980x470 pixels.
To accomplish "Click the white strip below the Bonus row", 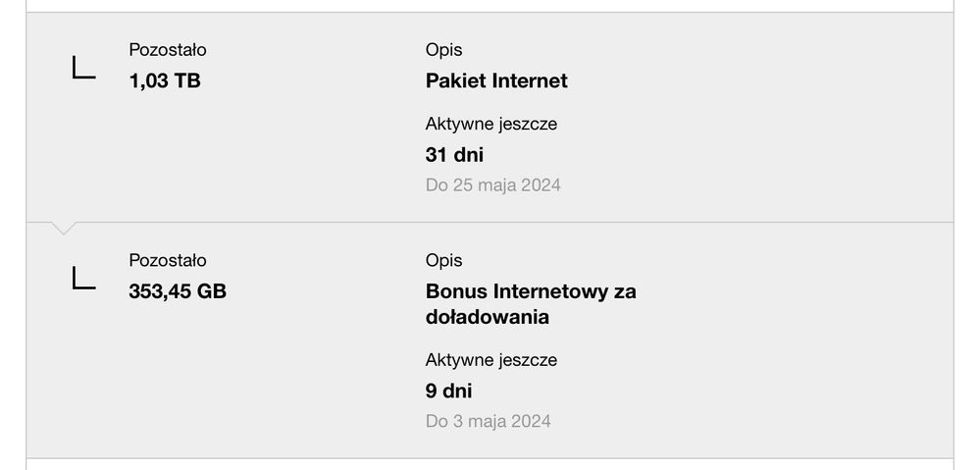I will pyautogui.click(x=490, y=464).
